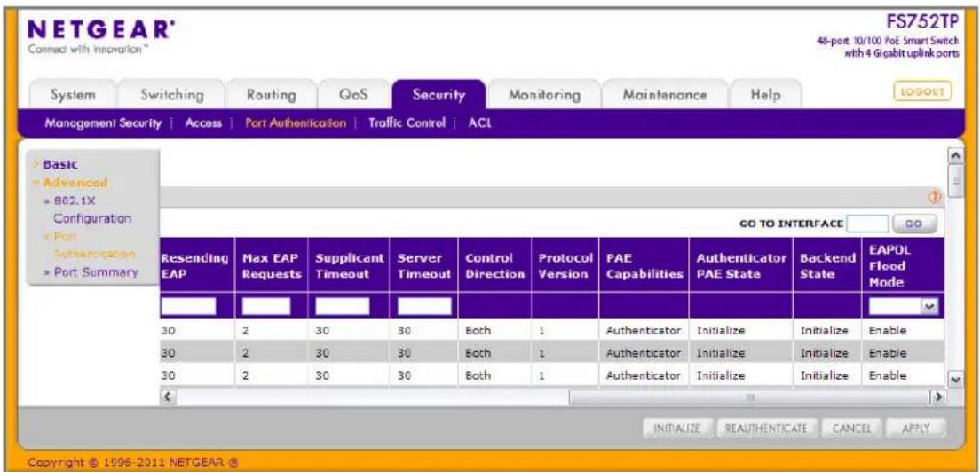Image resolution: width=980 pixels, height=472 pixels.
Task: Open Traffic Control submenu
Action: pyautogui.click(x=407, y=123)
